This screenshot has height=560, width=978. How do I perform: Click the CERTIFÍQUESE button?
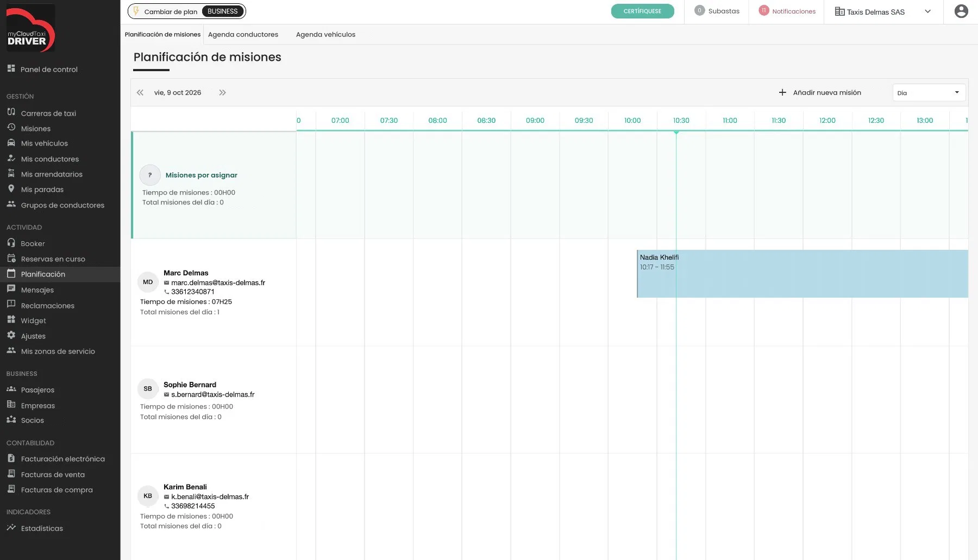point(642,11)
